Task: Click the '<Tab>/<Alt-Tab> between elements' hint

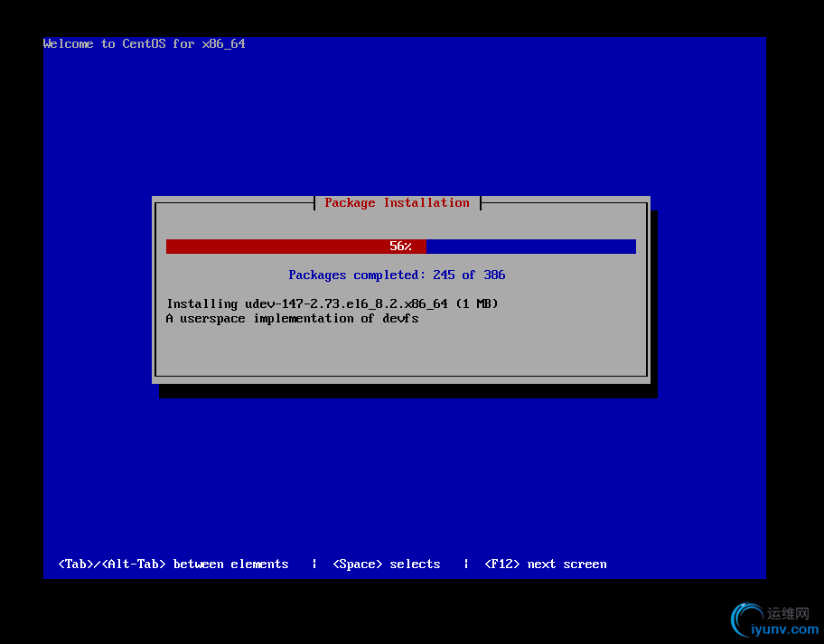Action: (173, 565)
